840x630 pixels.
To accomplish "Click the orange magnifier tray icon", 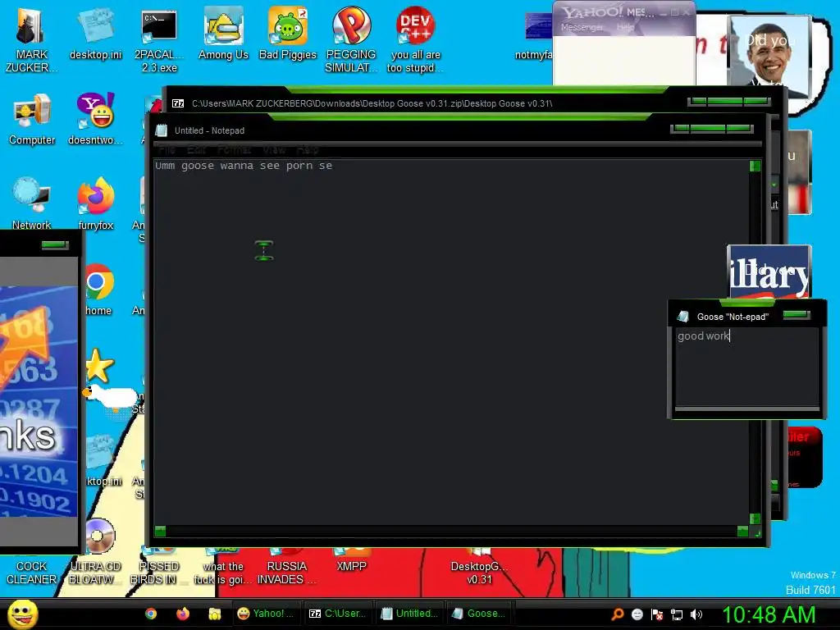I will pos(618,614).
